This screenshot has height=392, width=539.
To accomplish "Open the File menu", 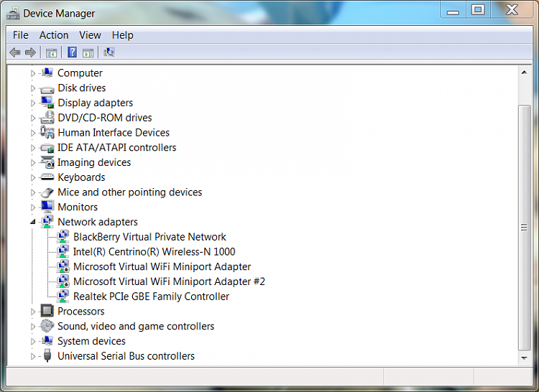I will [x=21, y=35].
